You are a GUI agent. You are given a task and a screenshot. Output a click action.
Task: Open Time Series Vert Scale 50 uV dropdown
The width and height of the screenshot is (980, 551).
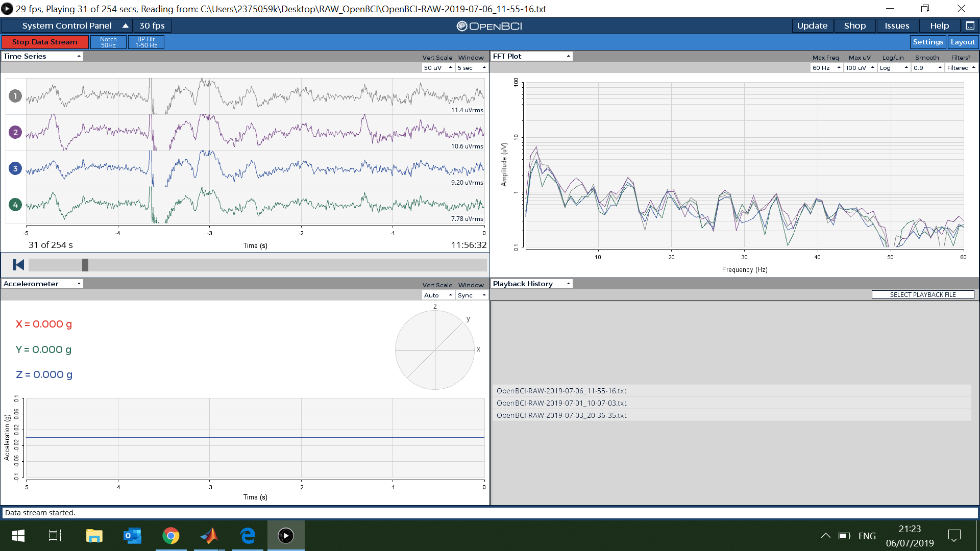(438, 68)
